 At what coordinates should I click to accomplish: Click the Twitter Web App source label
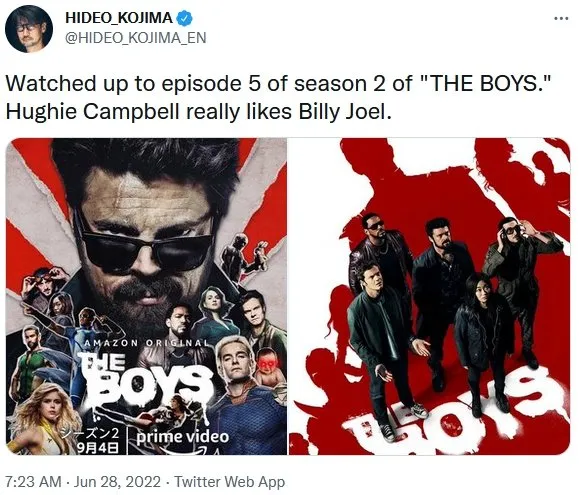click(x=230, y=482)
